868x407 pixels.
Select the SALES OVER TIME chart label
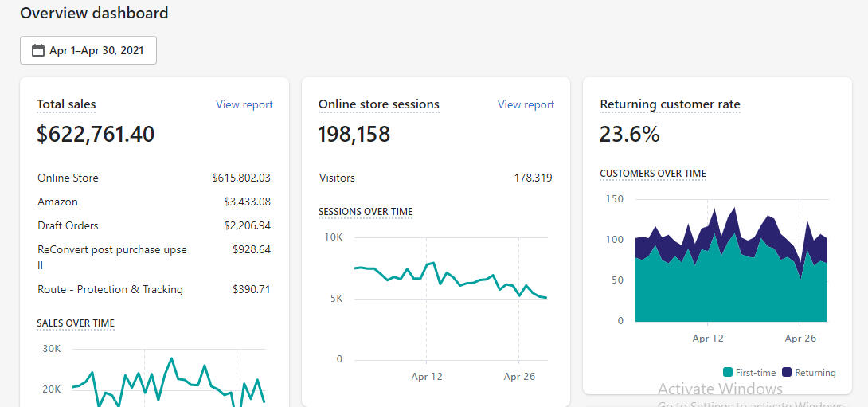pyautogui.click(x=76, y=323)
